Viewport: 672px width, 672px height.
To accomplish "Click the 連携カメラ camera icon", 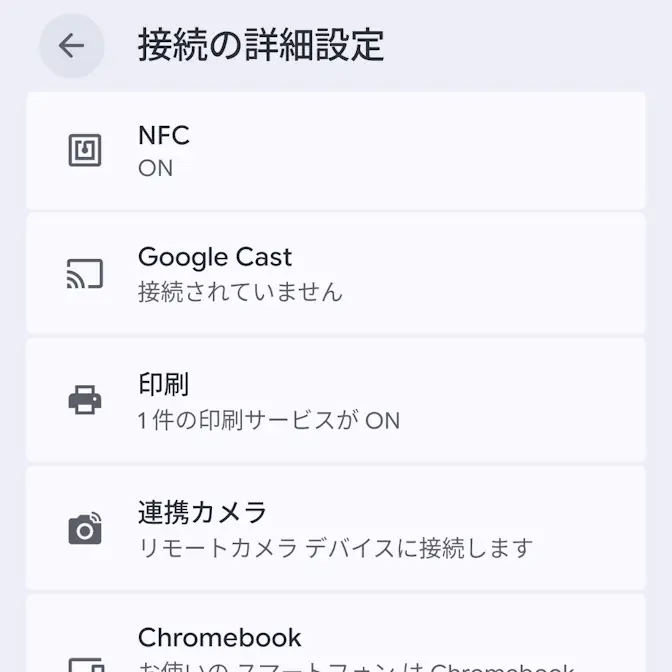I will click(x=85, y=528).
